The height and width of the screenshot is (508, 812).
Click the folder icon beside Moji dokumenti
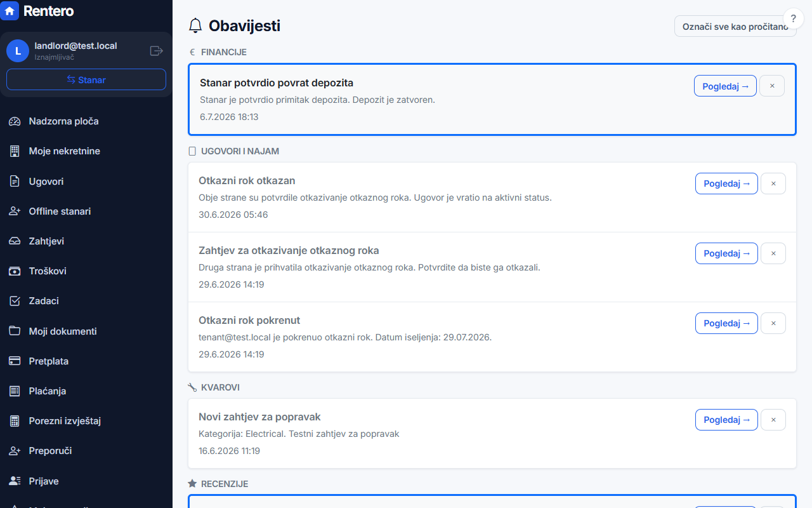pos(15,331)
